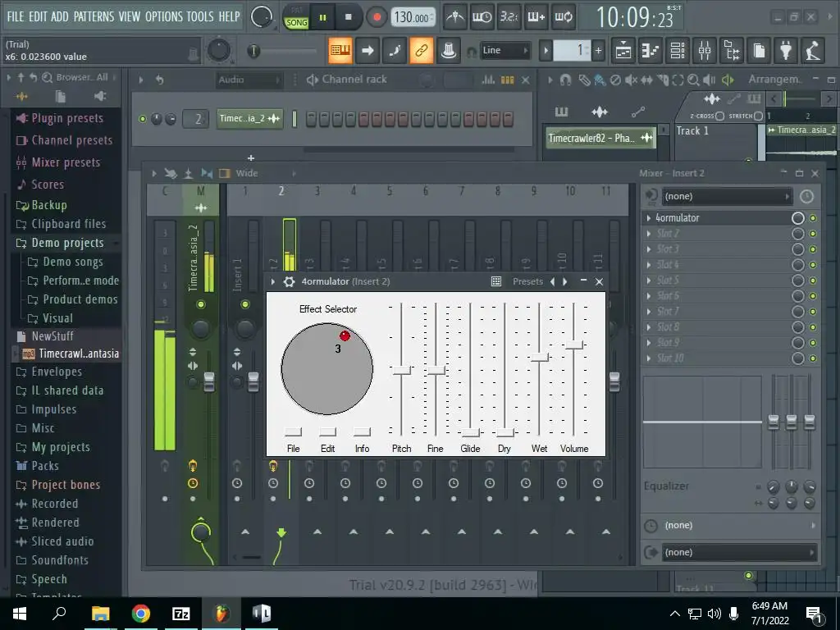Image resolution: width=840 pixels, height=630 pixels.
Task: Toggle SONG/PAT mode button
Action: tap(296, 18)
